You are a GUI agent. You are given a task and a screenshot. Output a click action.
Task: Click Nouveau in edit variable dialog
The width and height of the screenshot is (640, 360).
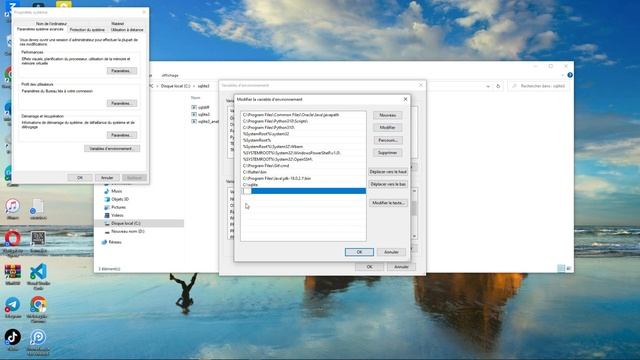[x=387, y=116]
